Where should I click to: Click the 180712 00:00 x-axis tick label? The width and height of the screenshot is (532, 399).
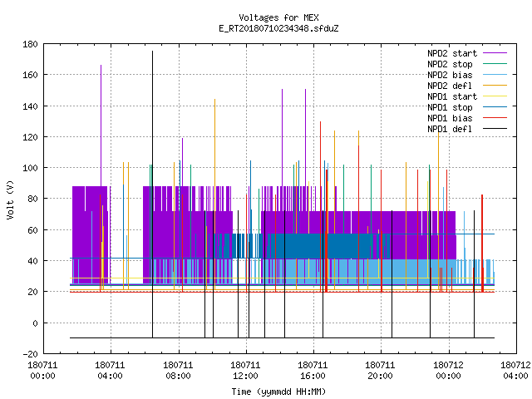pos(448,371)
